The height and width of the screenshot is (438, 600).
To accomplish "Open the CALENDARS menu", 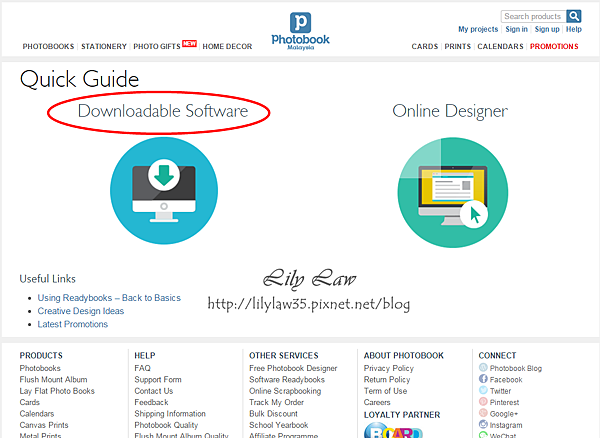I will click(500, 46).
